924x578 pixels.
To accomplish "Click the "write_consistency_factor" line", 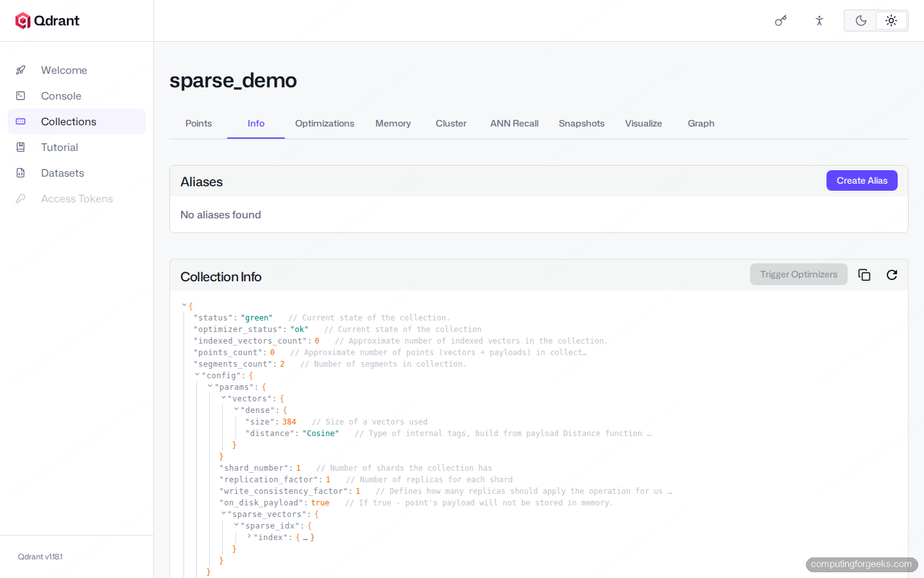I will click(290, 491).
